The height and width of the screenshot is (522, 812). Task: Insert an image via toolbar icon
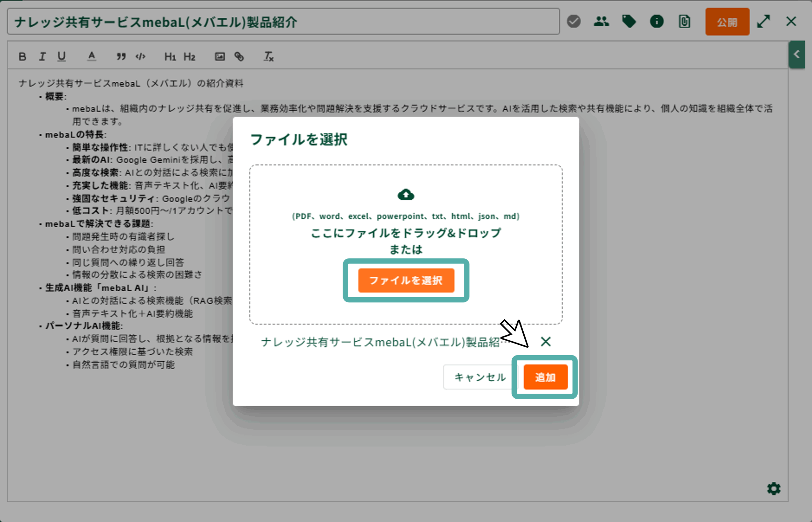coord(220,56)
